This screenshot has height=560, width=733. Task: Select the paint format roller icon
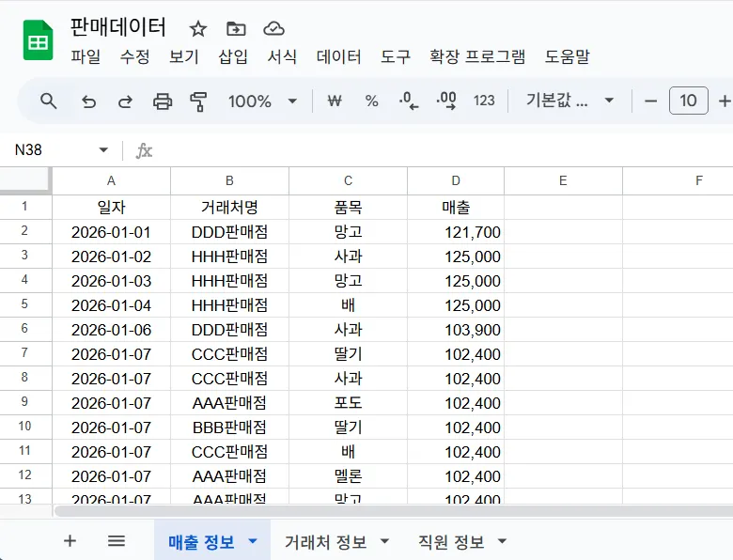pyautogui.click(x=198, y=101)
